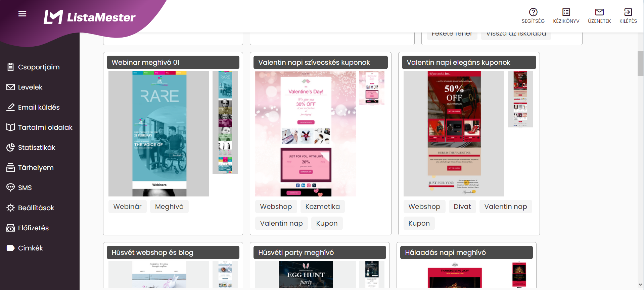Image resolution: width=644 pixels, height=290 pixels.
Task: Select the Valentin napi szívecskés kuponok title
Action: [x=320, y=62]
